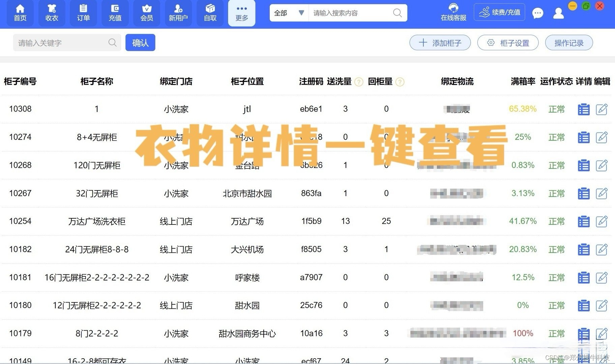The width and height of the screenshot is (615, 364).
Task: Open the 收衣 clothes intake tab
Action: click(52, 13)
